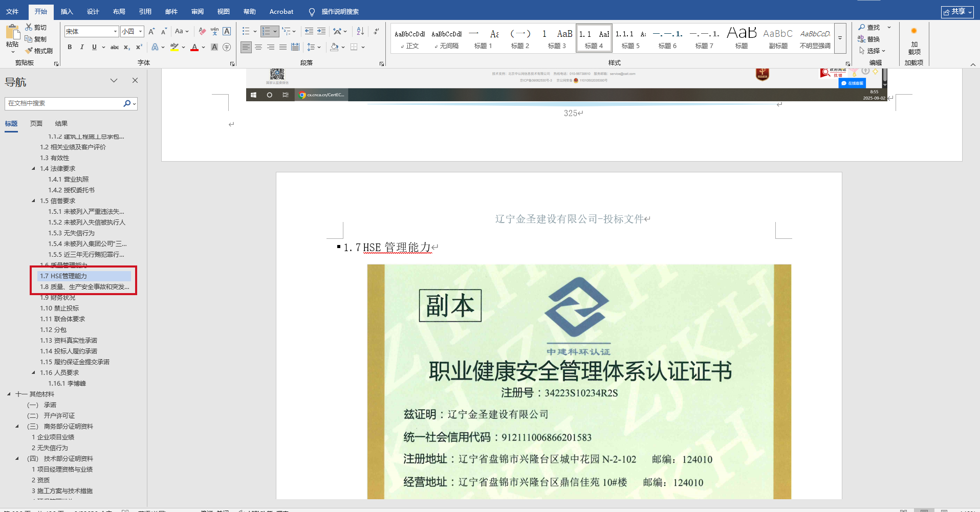Click the 在文档中搜索 search field
The width and height of the screenshot is (980, 512).
(64, 103)
